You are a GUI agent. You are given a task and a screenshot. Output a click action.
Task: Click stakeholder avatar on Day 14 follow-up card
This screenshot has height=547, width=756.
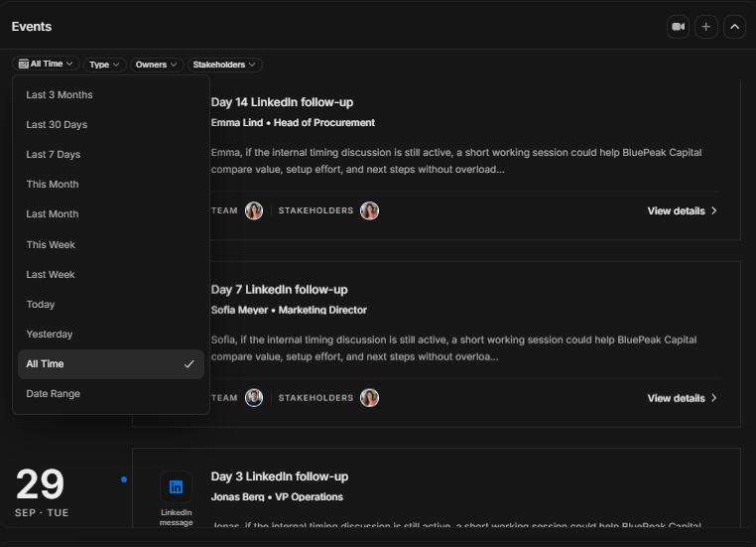369,210
